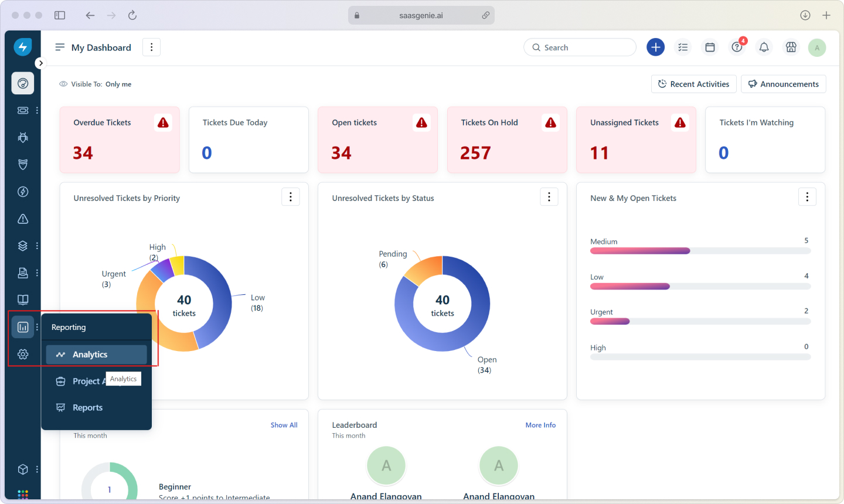
Task: Choose Reports in the Reporting flyout
Action: 88,407
